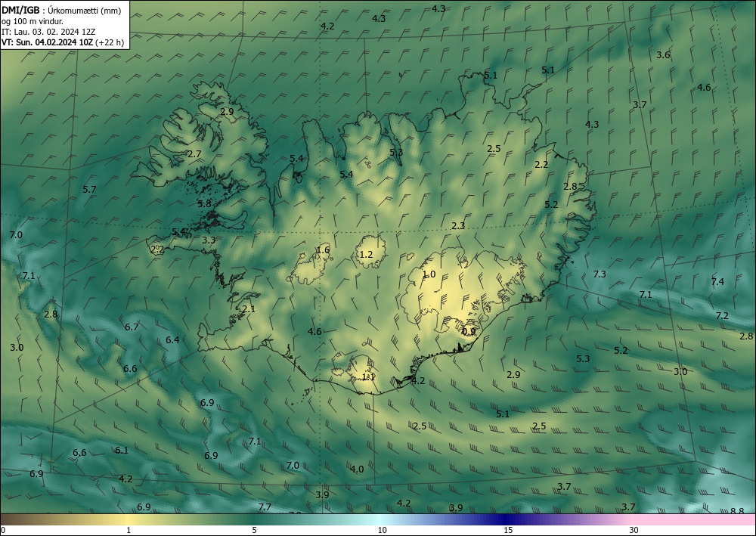Click the '(+22 h)' forecast offset

tap(110, 42)
